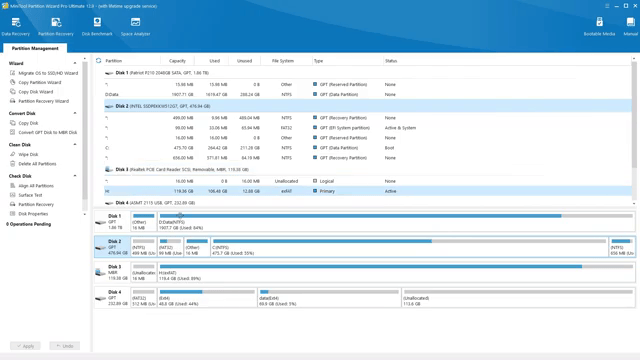This screenshot has width=640, height=360.
Task: Click the Undo button
Action: [x=64, y=346]
